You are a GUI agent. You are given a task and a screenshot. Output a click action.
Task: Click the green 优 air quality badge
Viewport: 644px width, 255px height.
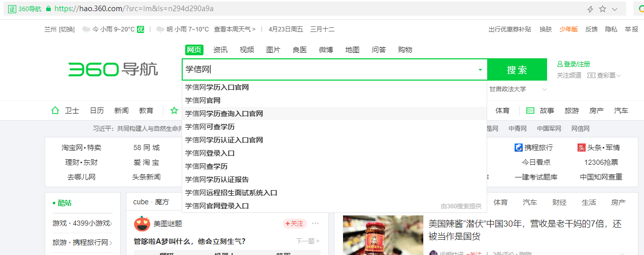[141, 29]
